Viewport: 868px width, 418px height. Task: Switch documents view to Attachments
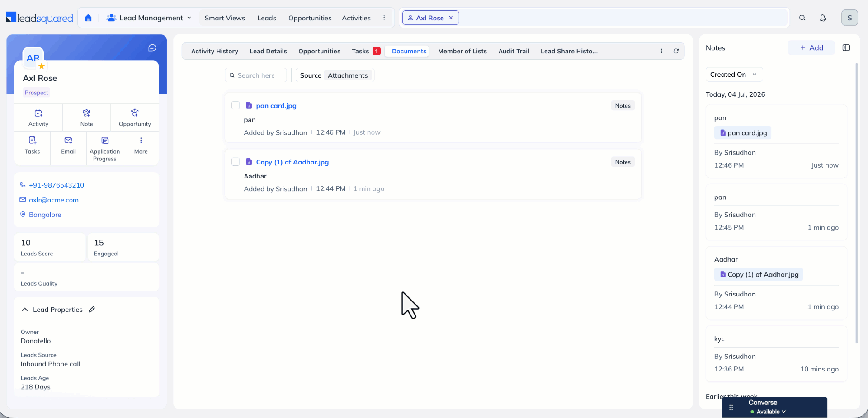coord(348,75)
